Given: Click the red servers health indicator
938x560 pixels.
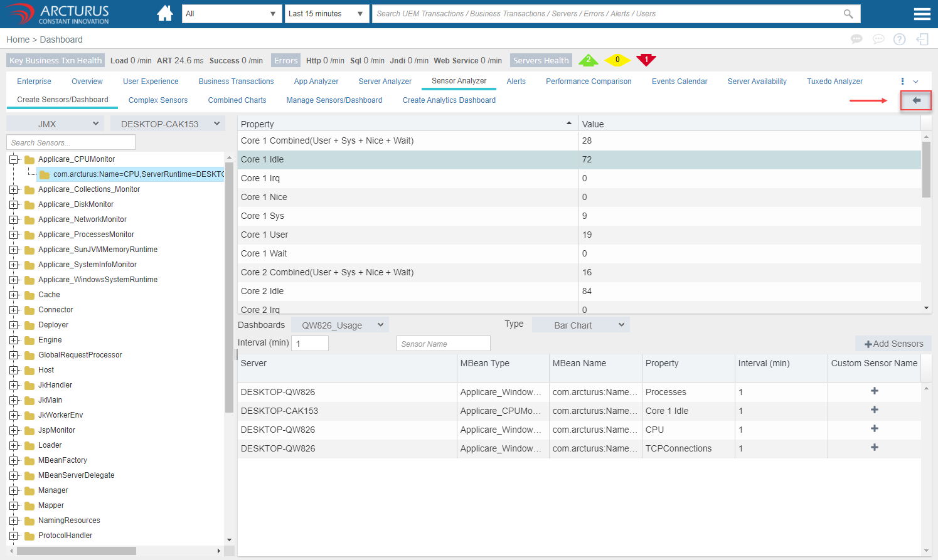Looking at the screenshot, I should click(646, 60).
